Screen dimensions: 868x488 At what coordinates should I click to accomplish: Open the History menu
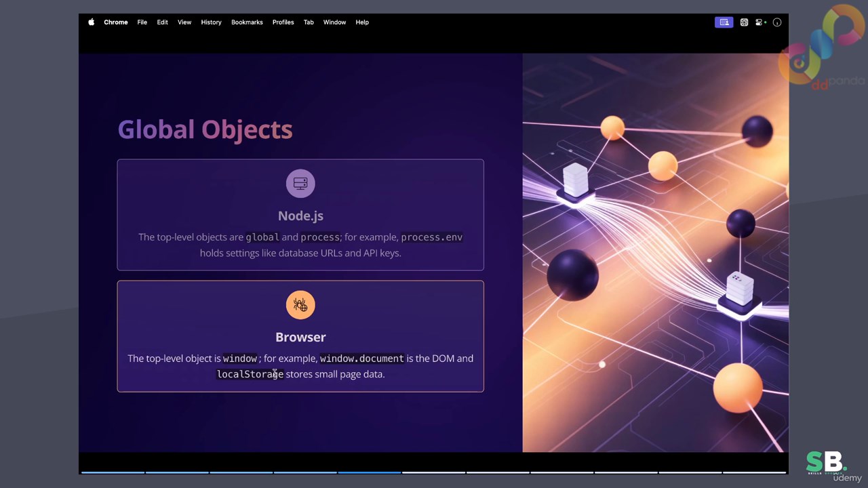click(x=211, y=22)
